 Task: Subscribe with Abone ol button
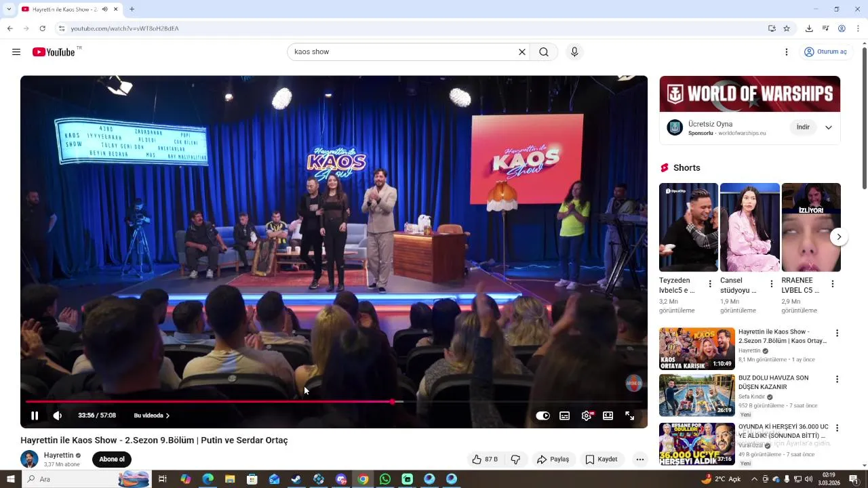click(112, 460)
